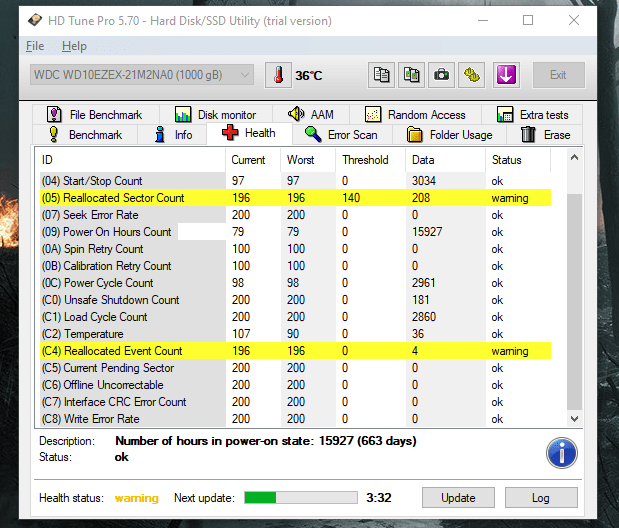The image size is (619, 528).
Task: Switch to the Disk monitor tab
Action: (216, 115)
